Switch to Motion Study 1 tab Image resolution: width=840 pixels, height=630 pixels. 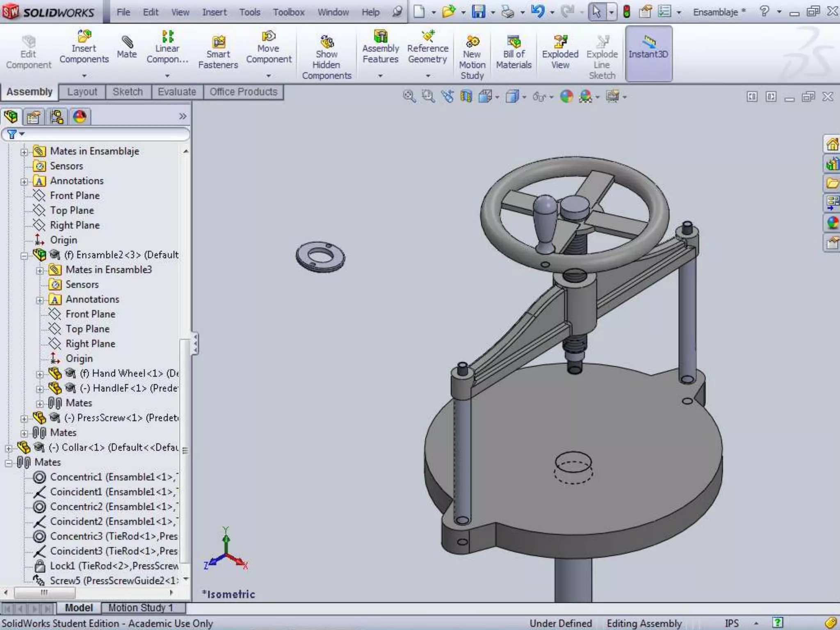coord(141,607)
